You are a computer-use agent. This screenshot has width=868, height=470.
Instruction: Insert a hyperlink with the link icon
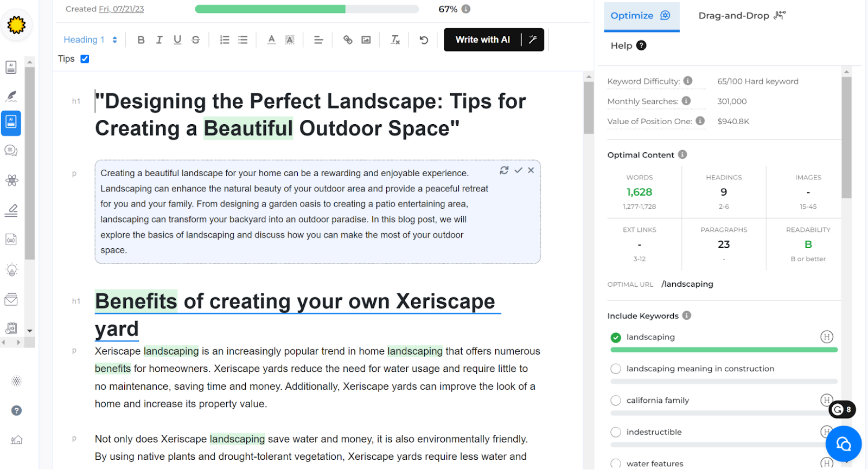tap(348, 40)
